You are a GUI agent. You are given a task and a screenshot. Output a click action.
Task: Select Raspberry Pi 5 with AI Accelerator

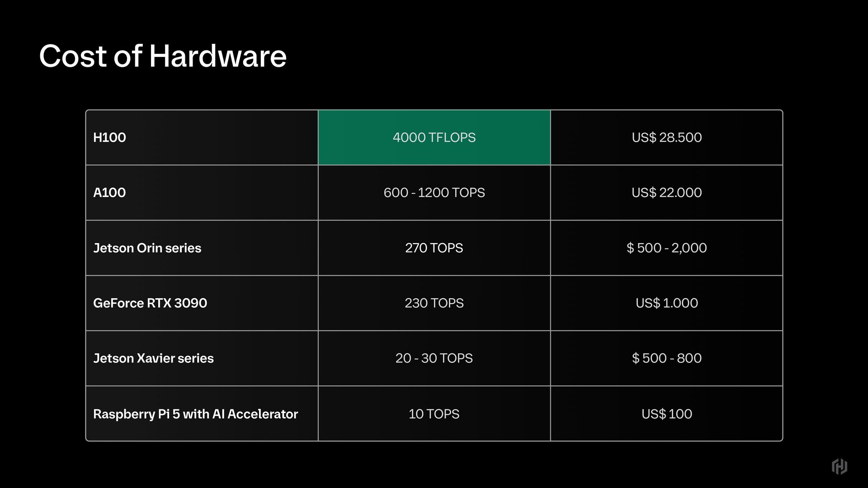tap(195, 414)
